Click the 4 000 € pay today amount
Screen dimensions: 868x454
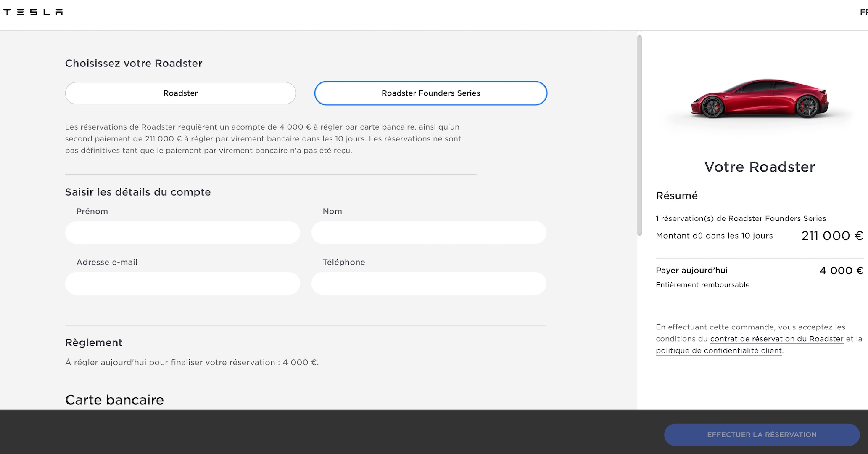point(842,271)
